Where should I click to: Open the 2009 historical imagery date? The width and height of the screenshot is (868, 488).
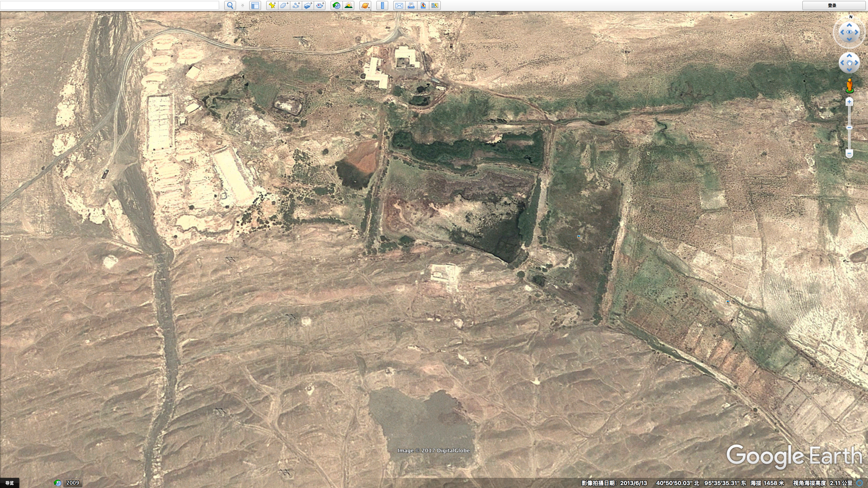72,483
